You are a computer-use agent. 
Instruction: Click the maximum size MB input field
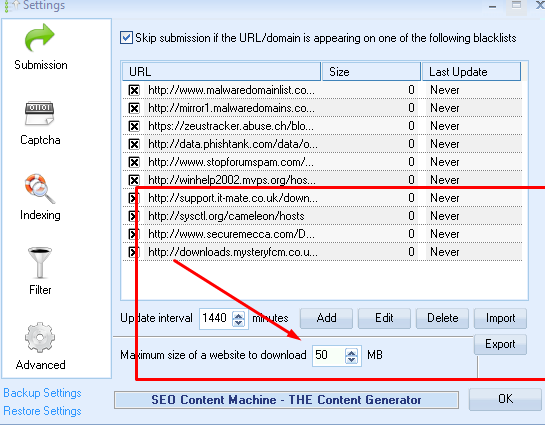pos(328,355)
